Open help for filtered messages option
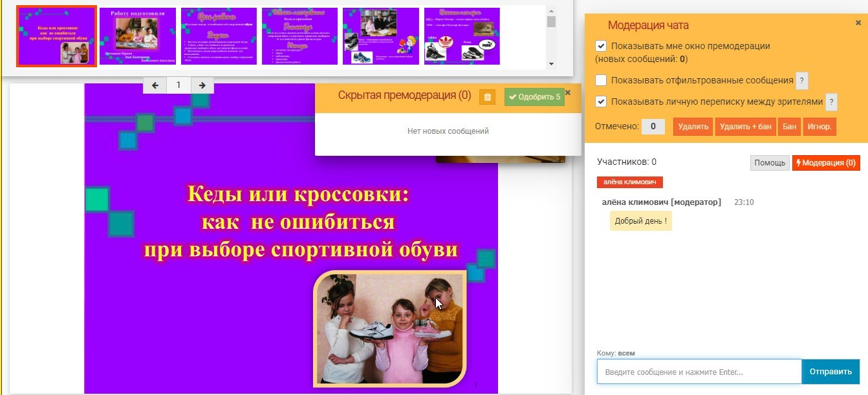The height and width of the screenshot is (395, 868). [802, 81]
